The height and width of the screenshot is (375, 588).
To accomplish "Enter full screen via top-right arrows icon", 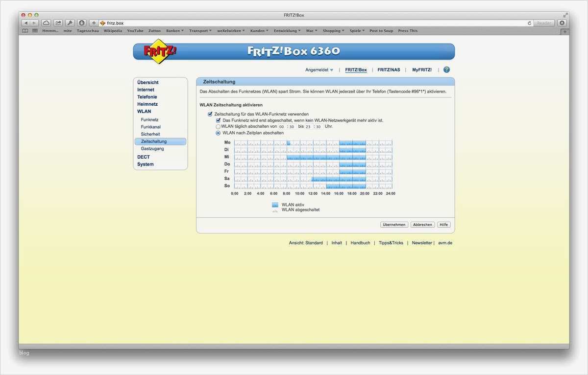I will coord(565,15).
